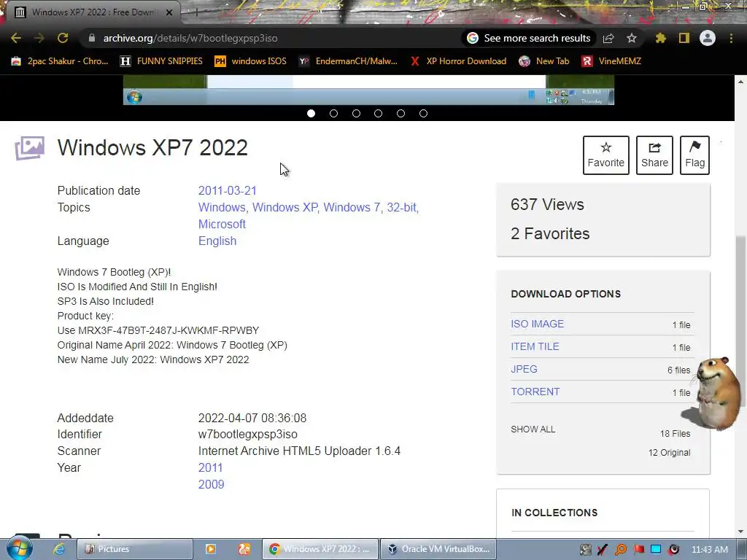This screenshot has height=560, width=747.
Task: Click the Share button
Action: tap(654, 155)
